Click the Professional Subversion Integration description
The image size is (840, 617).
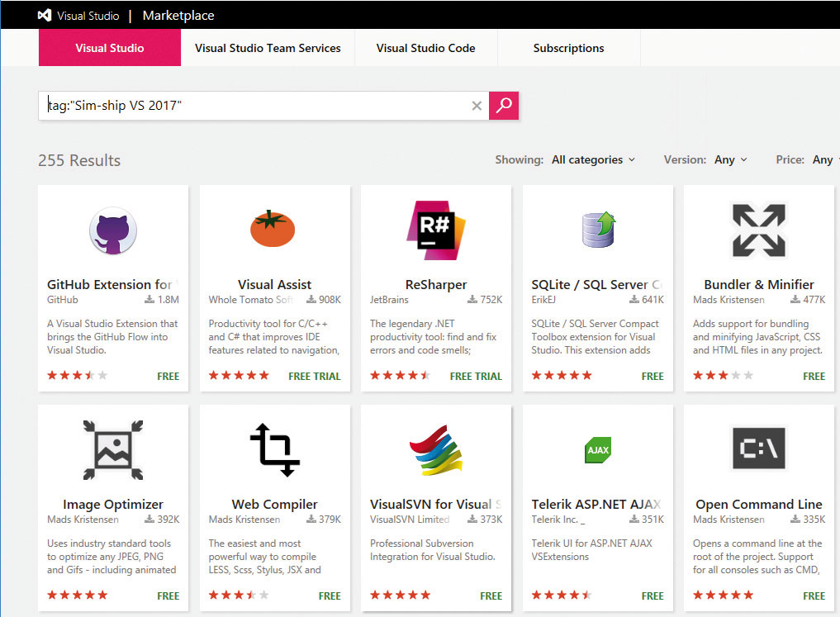tap(433, 549)
